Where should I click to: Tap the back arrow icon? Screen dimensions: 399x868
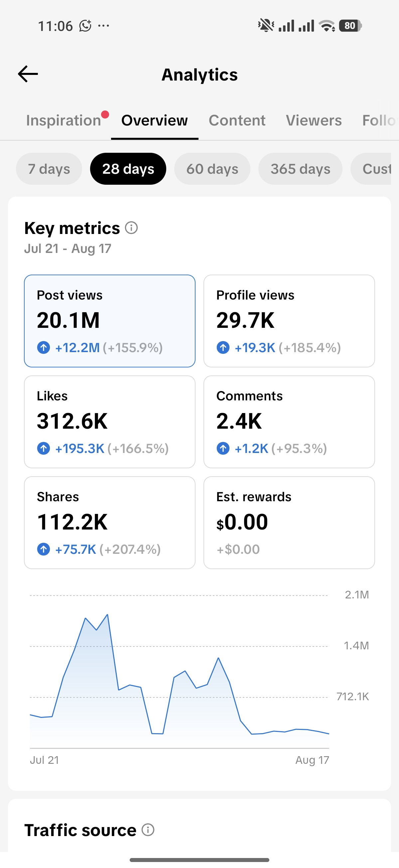point(28,74)
